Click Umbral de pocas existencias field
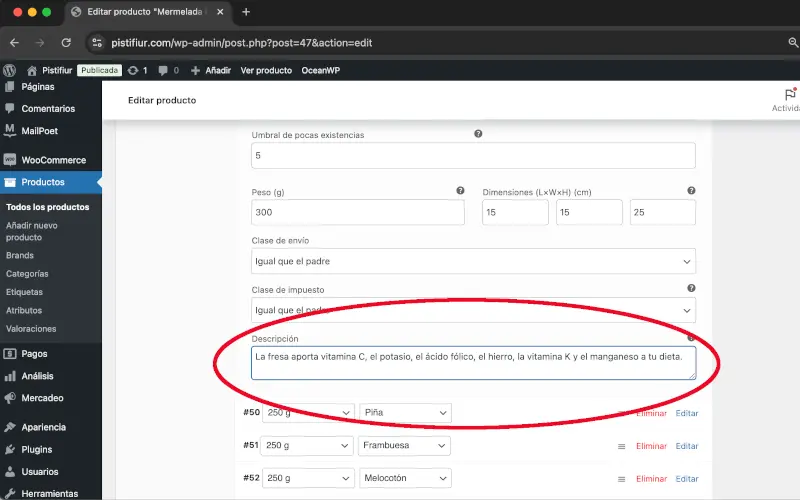The width and height of the screenshot is (800, 500). 473,156
